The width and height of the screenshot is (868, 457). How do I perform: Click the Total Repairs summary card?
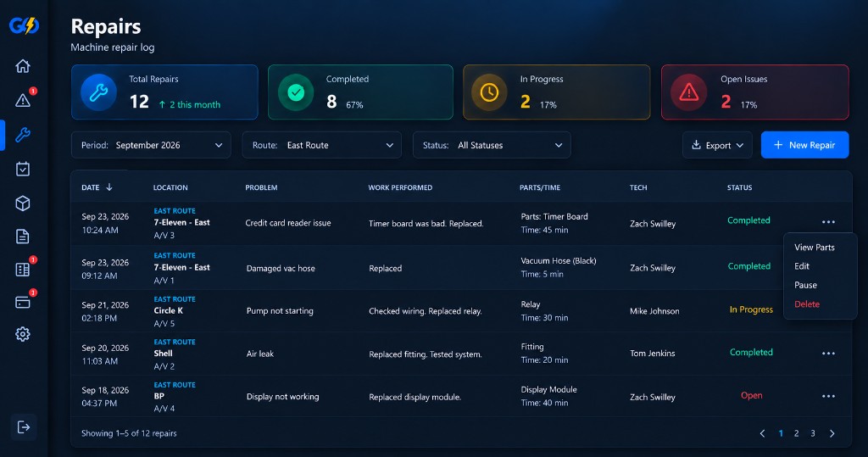coord(164,92)
